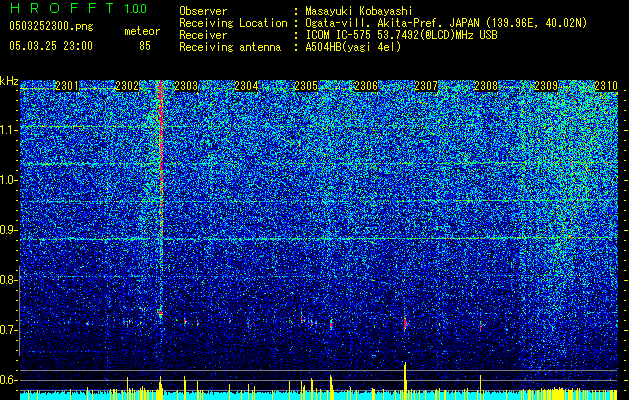
Task: Click the meteor count value 85
Action: [x=145, y=46]
